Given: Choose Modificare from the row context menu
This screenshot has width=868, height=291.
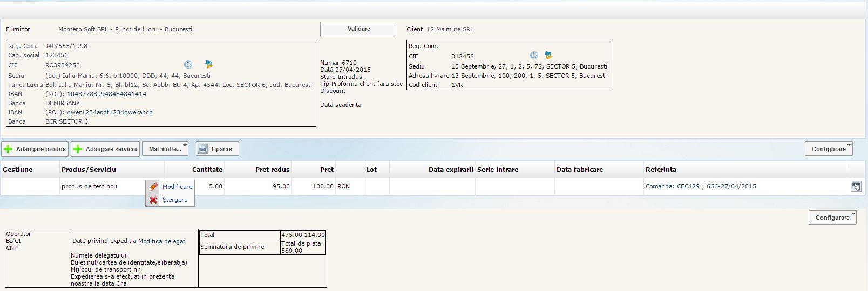Looking at the screenshot, I should pyautogui.click(x=177, y=187).
